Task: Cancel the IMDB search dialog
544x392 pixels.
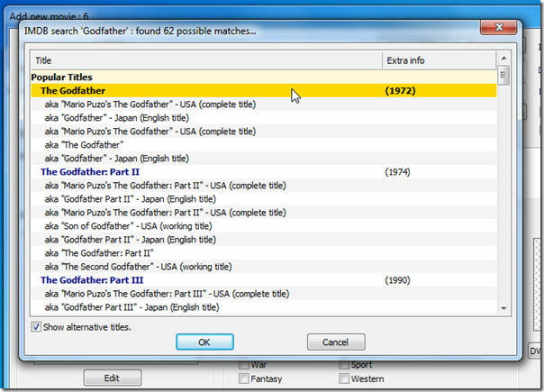Action: (x=336, y=342)
